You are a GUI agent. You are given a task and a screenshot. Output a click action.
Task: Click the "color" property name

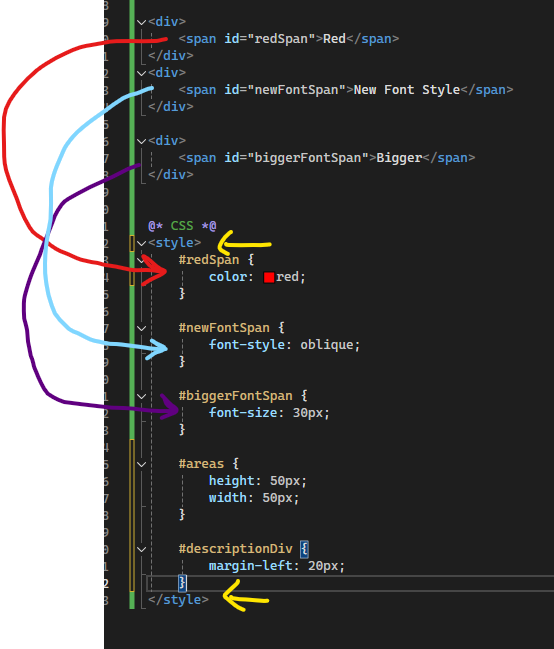pyautogui.click(x=228, y=276)
